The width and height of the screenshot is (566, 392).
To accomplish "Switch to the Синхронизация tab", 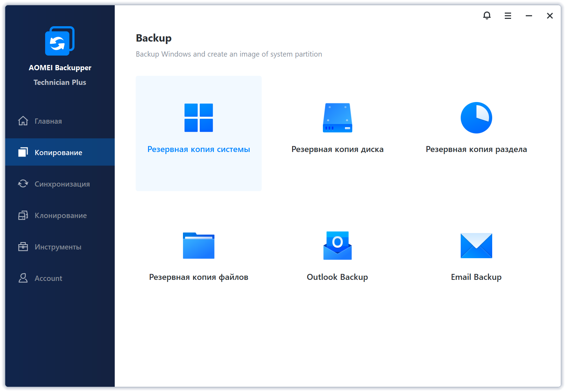I will (x=62, y=184).
